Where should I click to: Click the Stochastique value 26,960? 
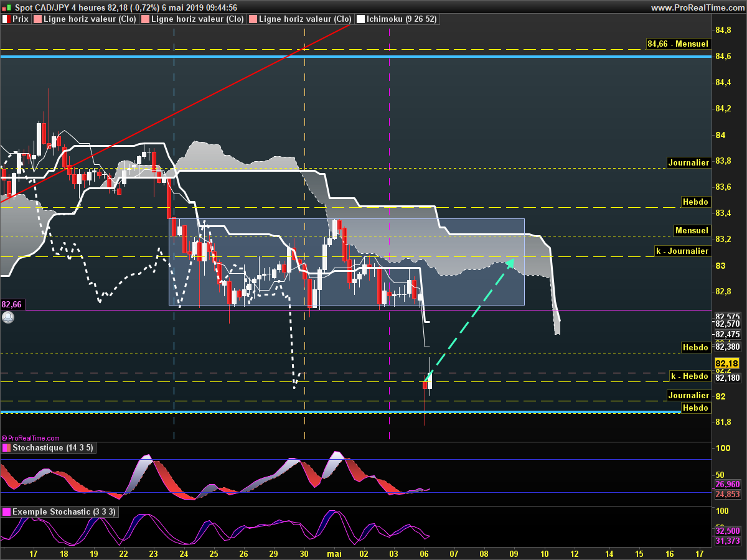(728, 483)
